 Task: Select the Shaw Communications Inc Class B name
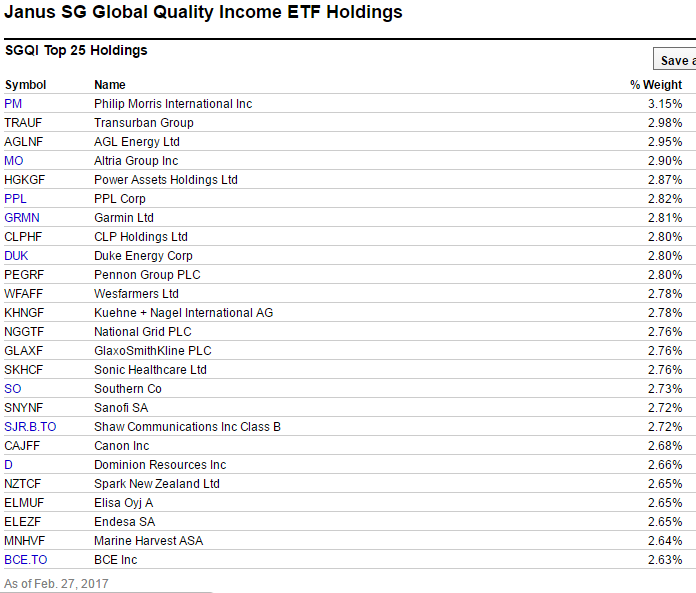187,427
